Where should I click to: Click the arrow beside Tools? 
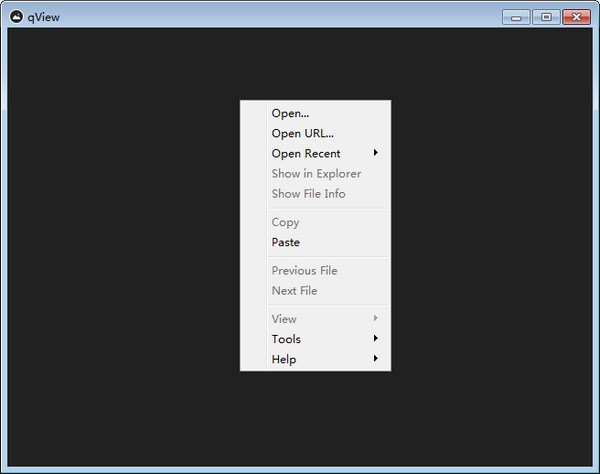pyautogui.click(x=376, y=339)
